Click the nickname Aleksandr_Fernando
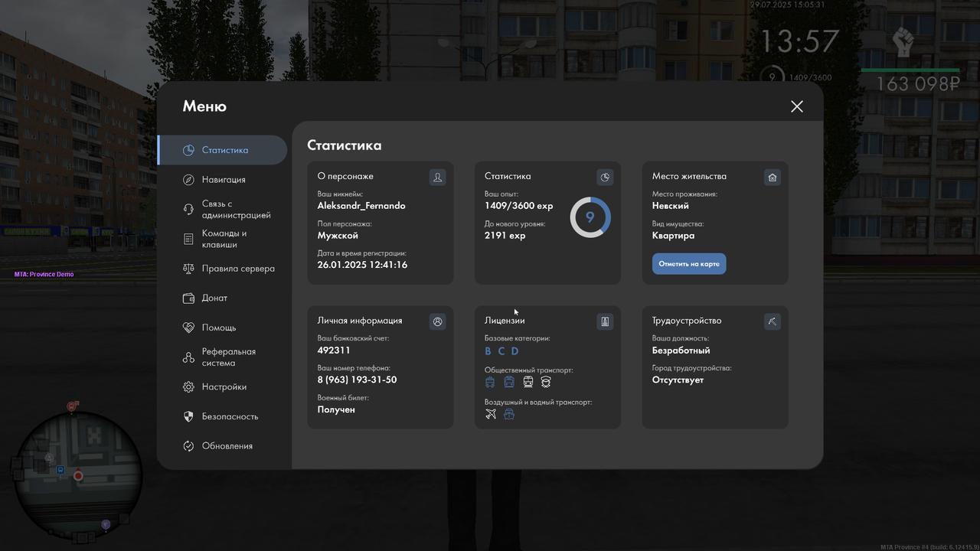The width and height of the screenshot is (980, 551). tap(361, 206)
